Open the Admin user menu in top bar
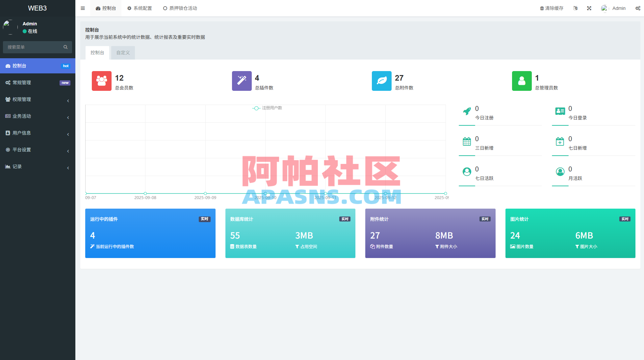The height and width of the screenshot is (360, 644). (613, 8)
